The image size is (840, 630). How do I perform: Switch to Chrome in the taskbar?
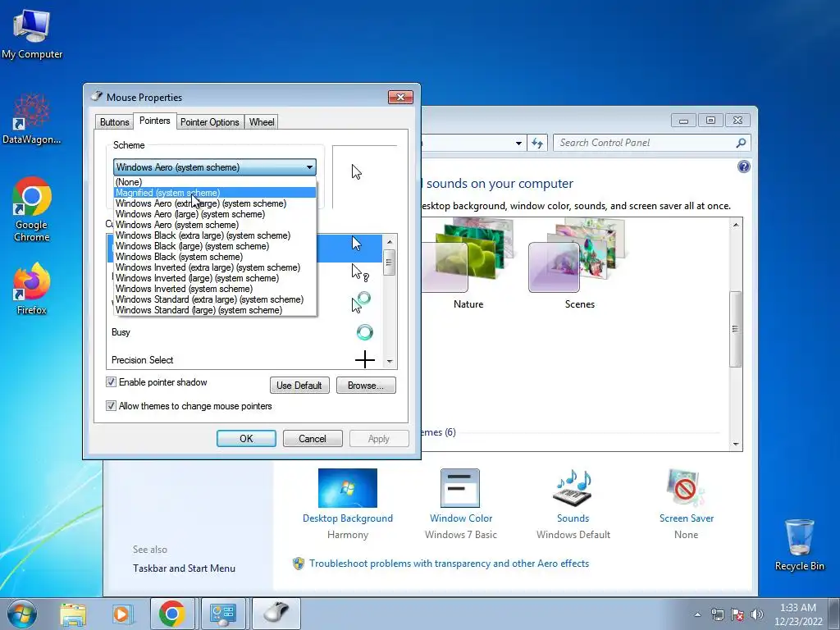172,614
